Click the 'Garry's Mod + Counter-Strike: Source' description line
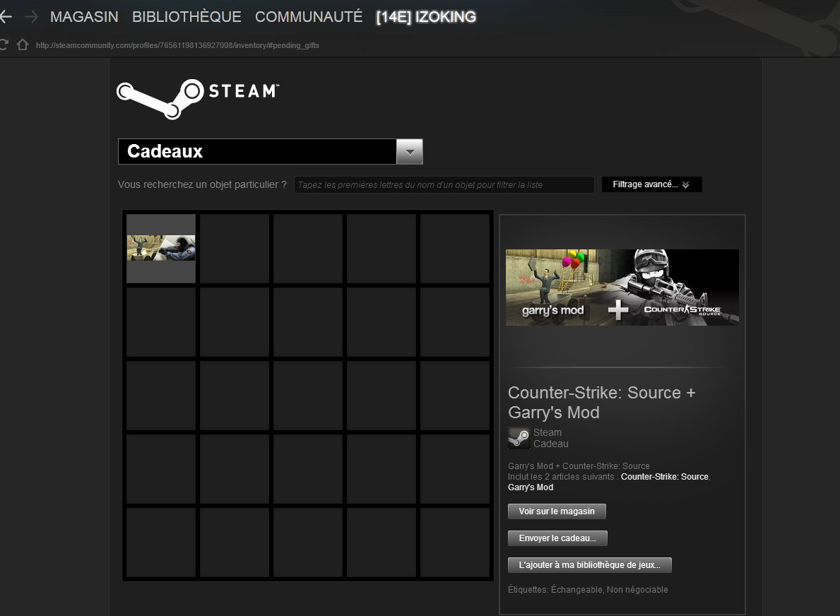 tap(579, 466)
